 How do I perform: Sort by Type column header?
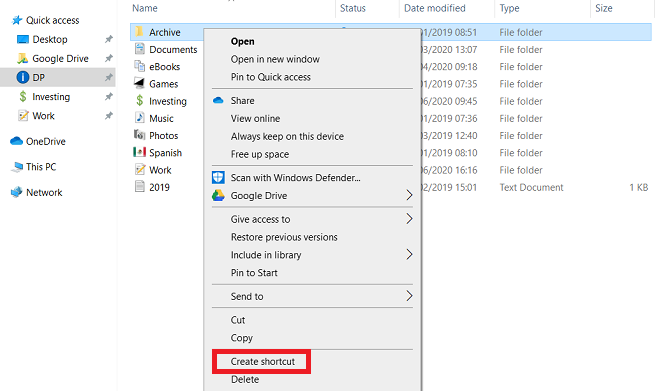click(509, 8)
